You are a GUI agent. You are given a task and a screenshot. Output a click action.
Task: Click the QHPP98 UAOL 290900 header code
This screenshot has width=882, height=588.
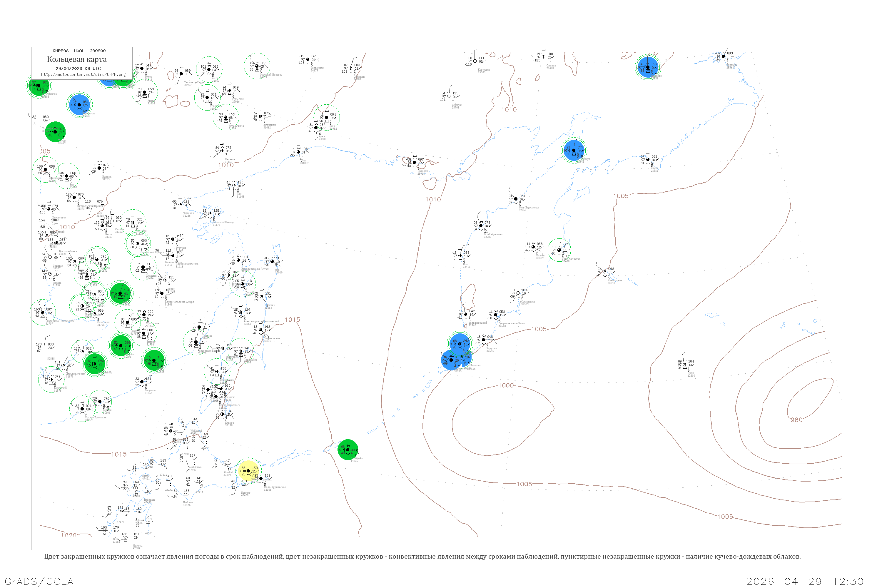(x=79, y=51)
